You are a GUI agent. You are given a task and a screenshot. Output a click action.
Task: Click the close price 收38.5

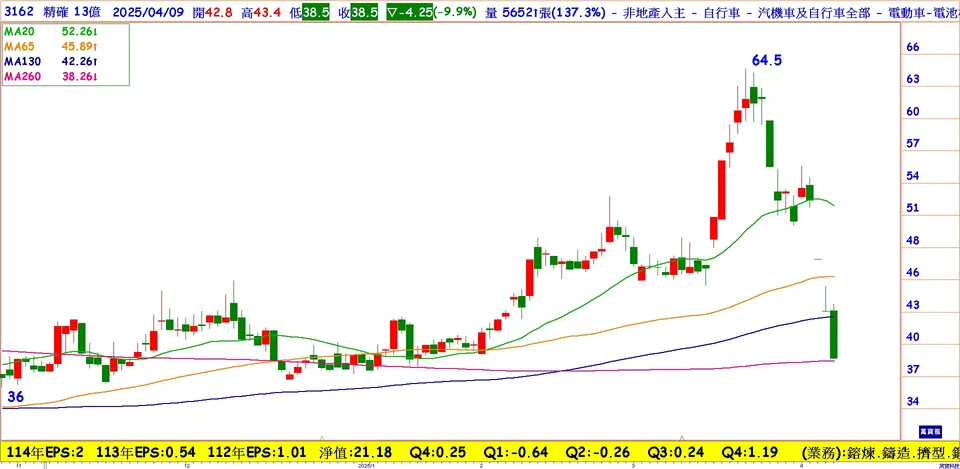tap(358, 13)
